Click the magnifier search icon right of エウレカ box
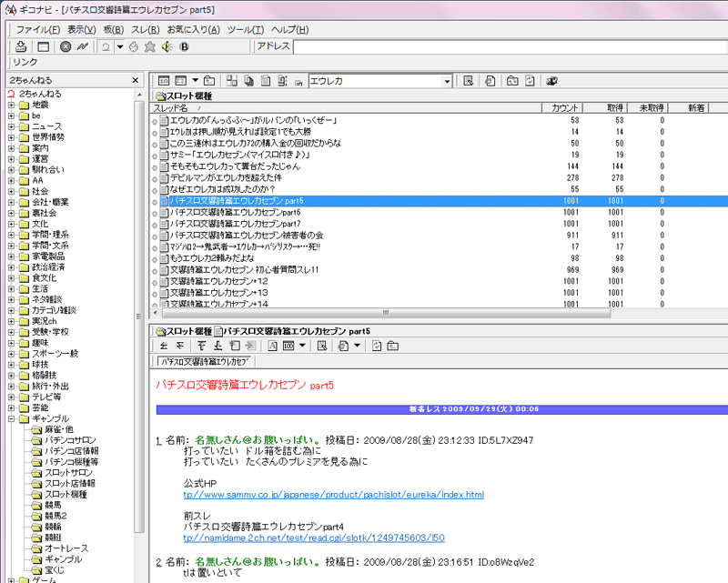The image size is (728, 583). click(x=468, y=81)
